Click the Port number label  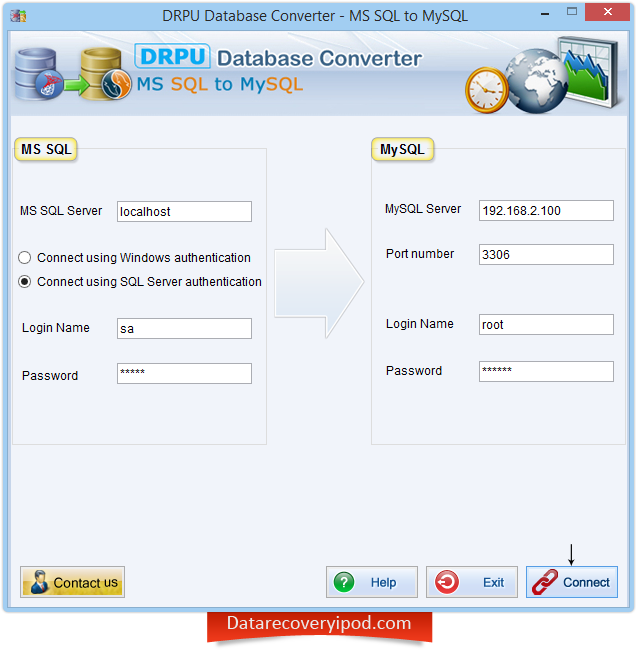(420, 254)
